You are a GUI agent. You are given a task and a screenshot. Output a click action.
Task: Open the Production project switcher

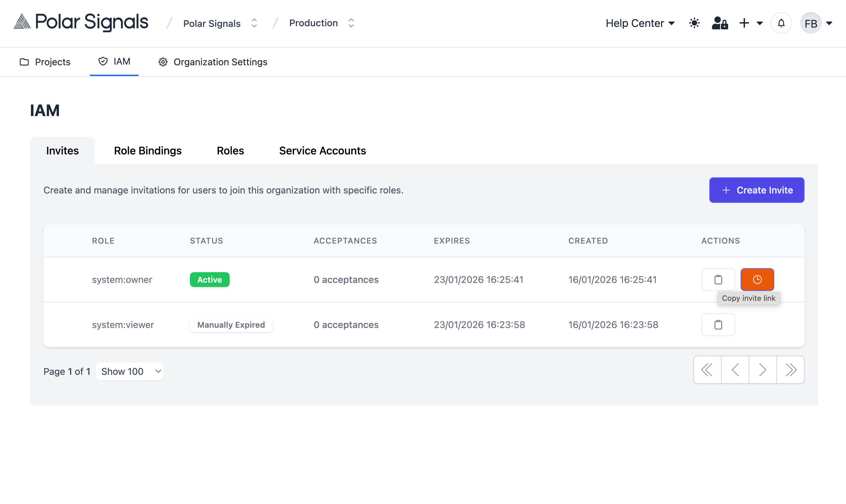[352, 23]
